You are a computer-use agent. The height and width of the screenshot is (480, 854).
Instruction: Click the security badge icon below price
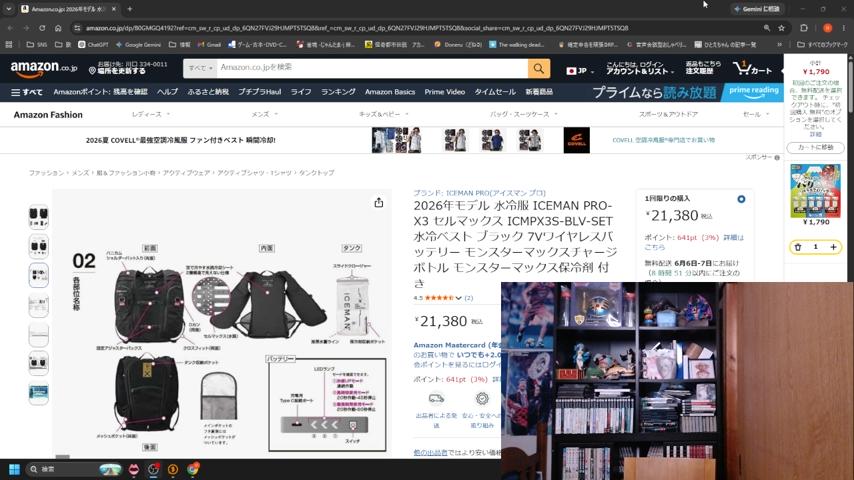(x=482, y=399)
